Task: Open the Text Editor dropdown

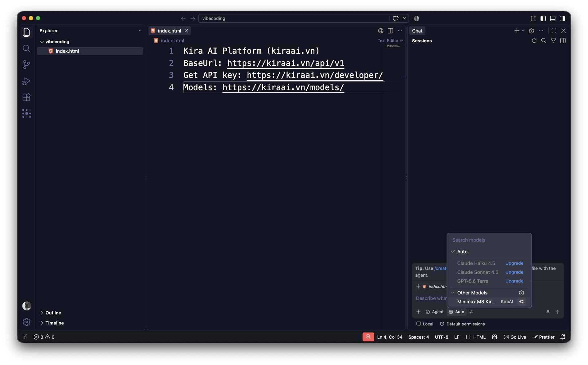Action: point(390,40)
